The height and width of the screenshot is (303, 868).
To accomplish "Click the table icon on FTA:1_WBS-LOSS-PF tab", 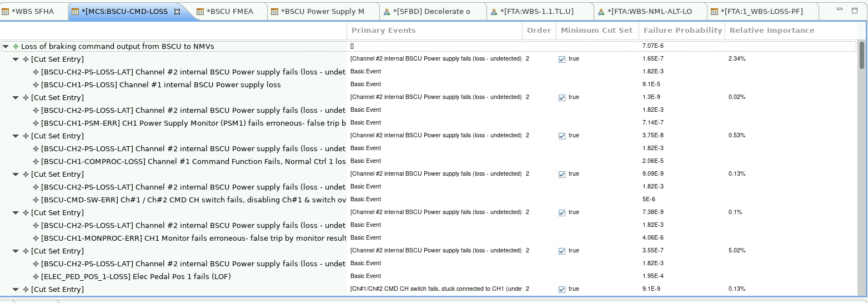I will pos(715,12).
